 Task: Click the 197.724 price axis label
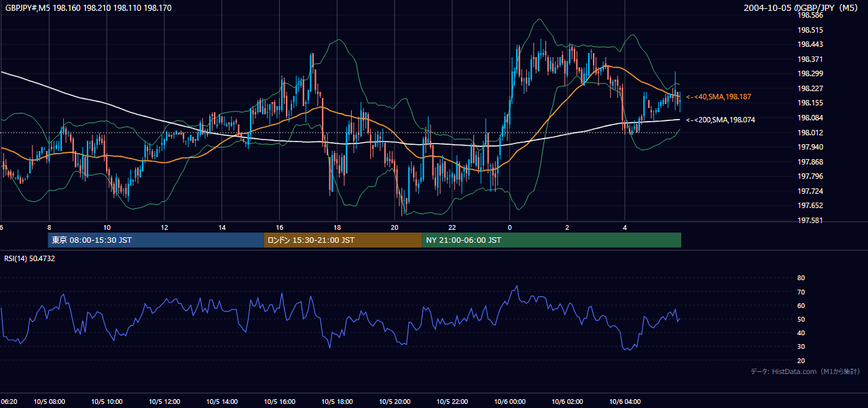811,191
